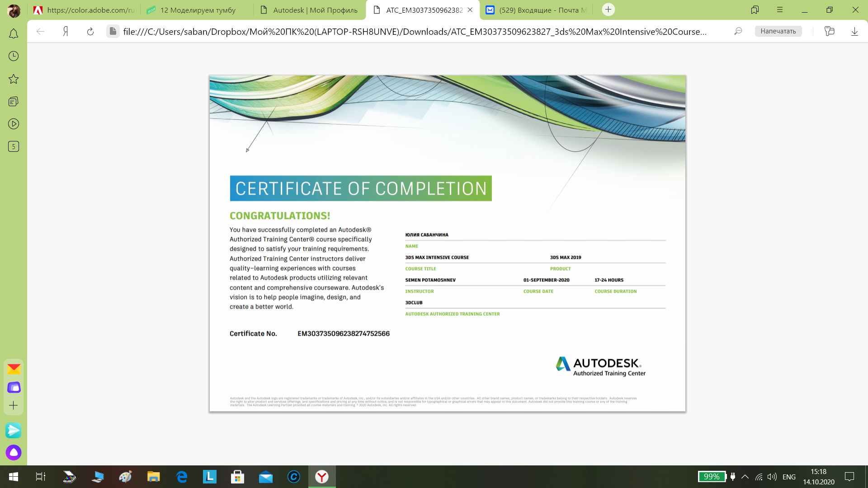
Task: Launch Alice voice assistant icon
Action: pyautogui.click(x=14, y=452)
